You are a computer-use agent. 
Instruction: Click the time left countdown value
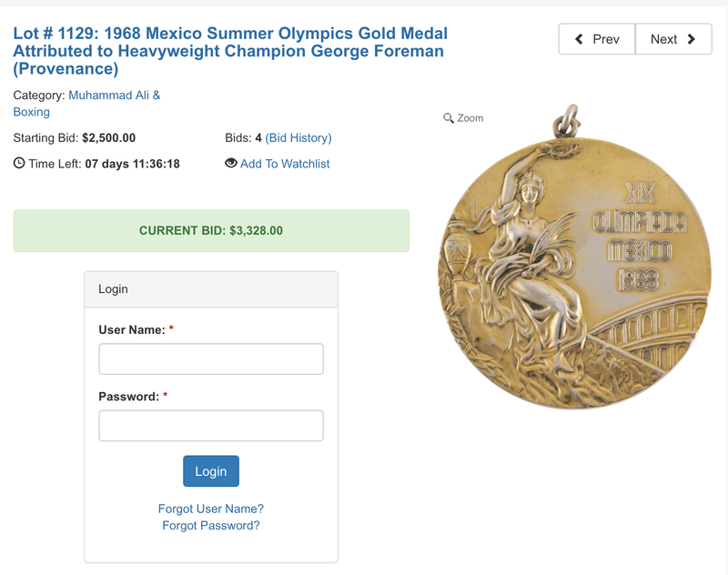click(x=133, y=164)
